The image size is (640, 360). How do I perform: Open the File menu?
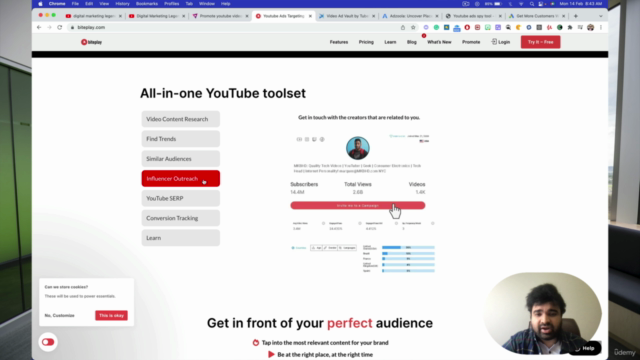tap(75, 4)
